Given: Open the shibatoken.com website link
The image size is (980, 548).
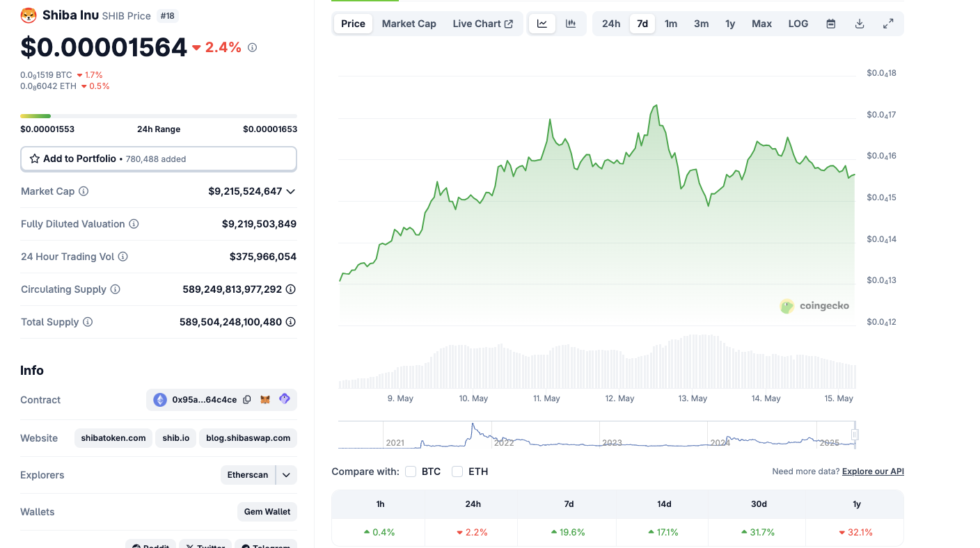Looking at the screenshot, I should tap(113, 438).
